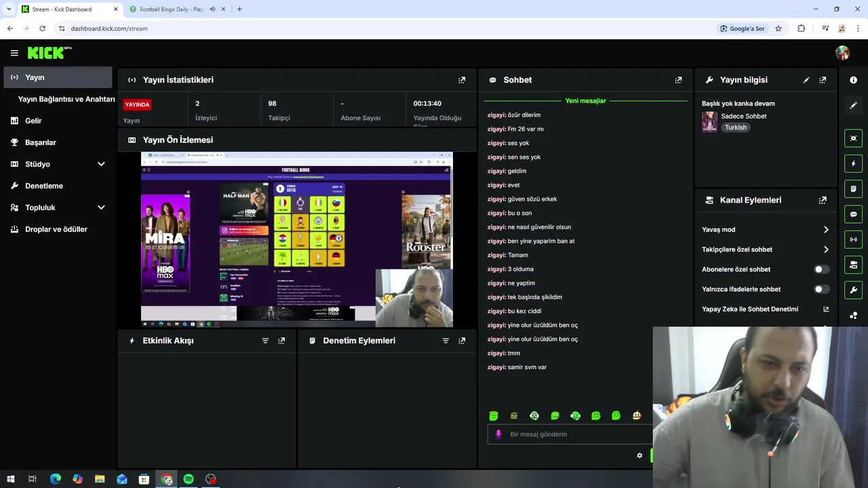Toggle the broadcast stats widget icon
Image resolution: width=868 pixels, height=488 pixels.
pos(853,239)
